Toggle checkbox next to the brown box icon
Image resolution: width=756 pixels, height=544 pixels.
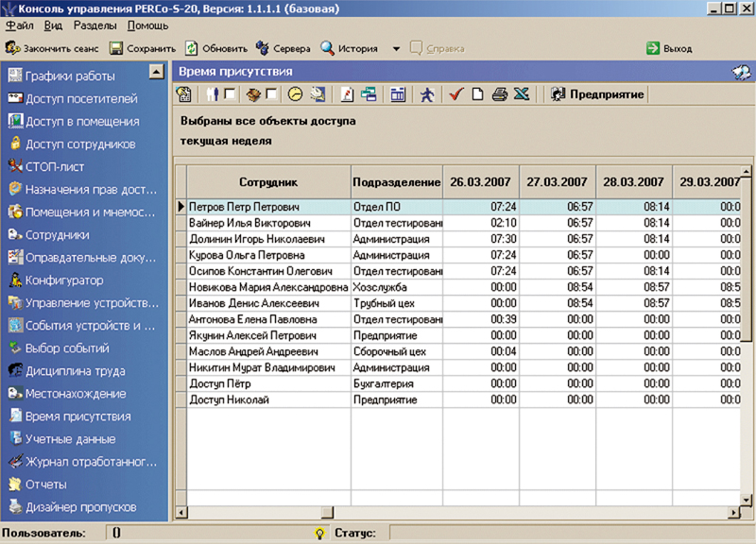coord(272,94)
